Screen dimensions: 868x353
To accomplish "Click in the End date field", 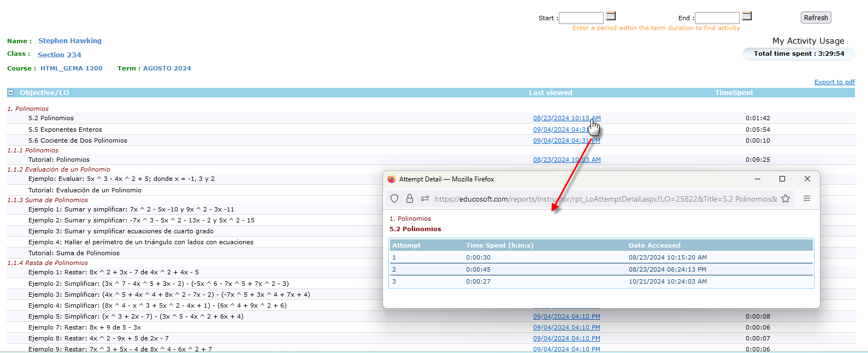I will point(717,18).
